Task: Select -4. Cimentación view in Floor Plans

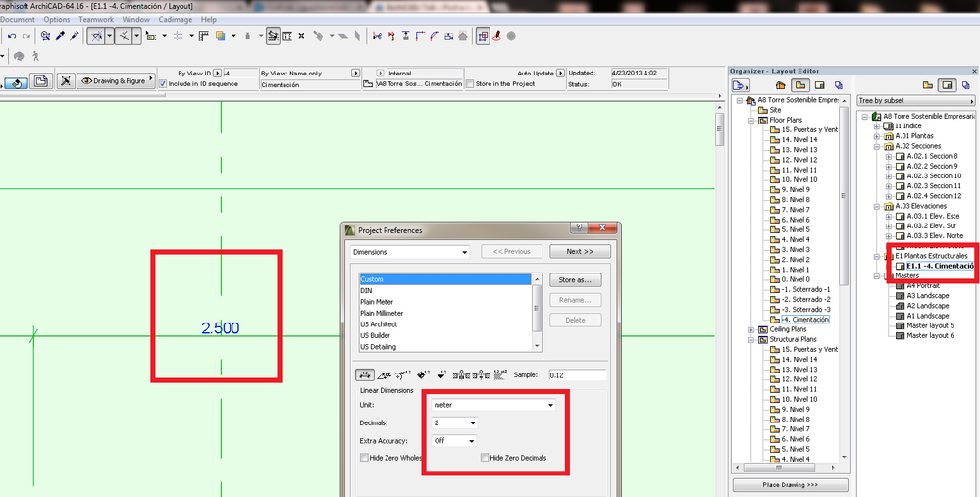Action: (x=805, y=320)
